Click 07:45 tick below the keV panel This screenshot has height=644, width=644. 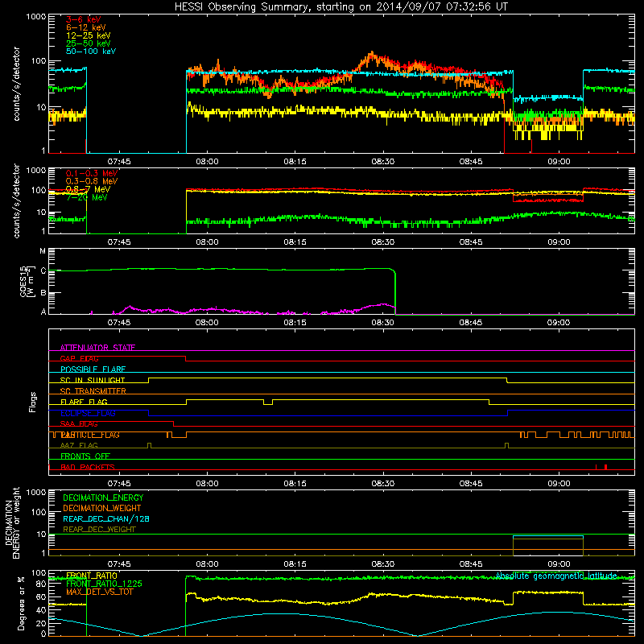click(119, 162)
